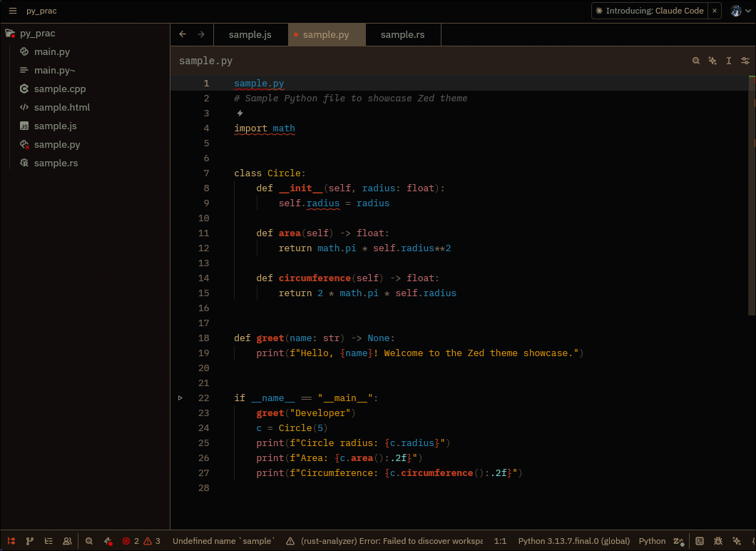Click "import math" on line 4

click(264, 128)
